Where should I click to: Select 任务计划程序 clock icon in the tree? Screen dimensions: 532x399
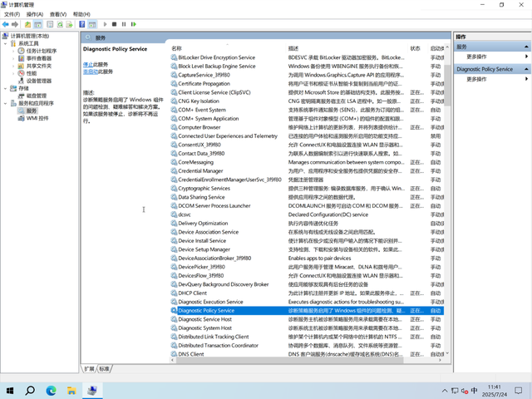(21, 51)
